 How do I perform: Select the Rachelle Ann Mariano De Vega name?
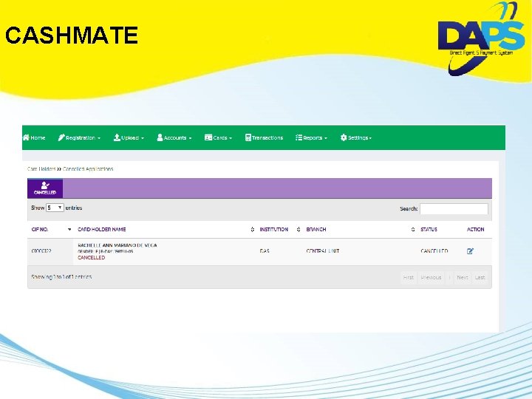pyautogui.click(x=117, y=245)
